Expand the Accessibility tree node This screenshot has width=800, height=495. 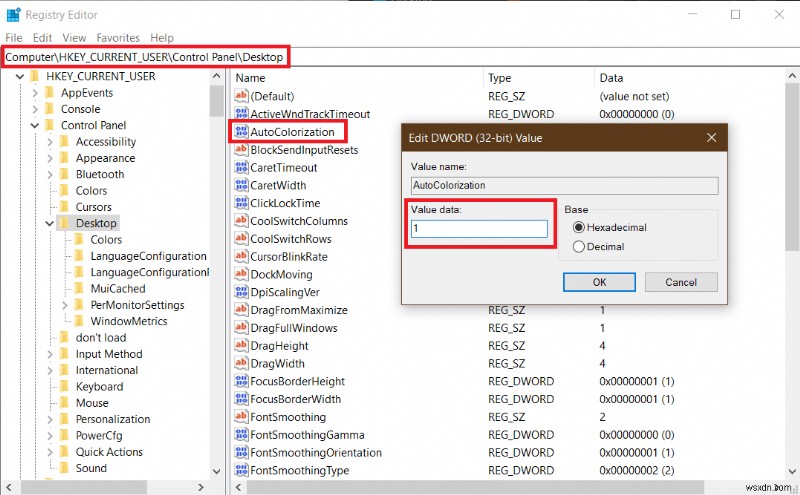click(x=48, y=142)
